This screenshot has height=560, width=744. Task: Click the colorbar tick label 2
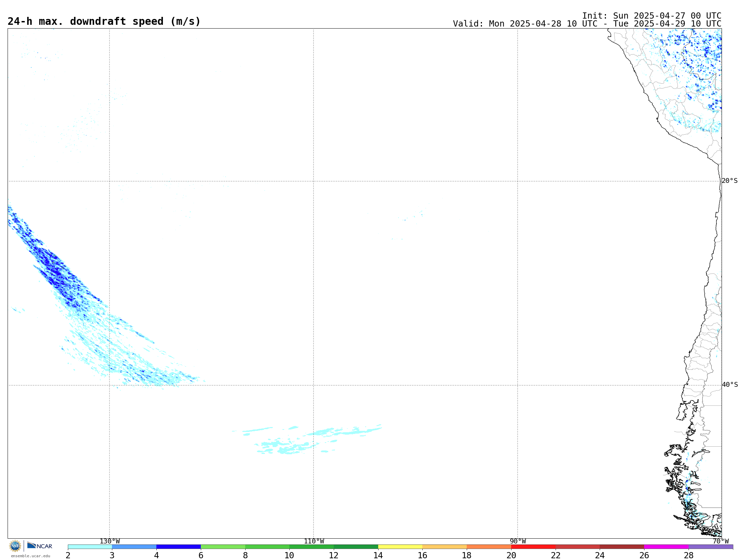point(68,555)
